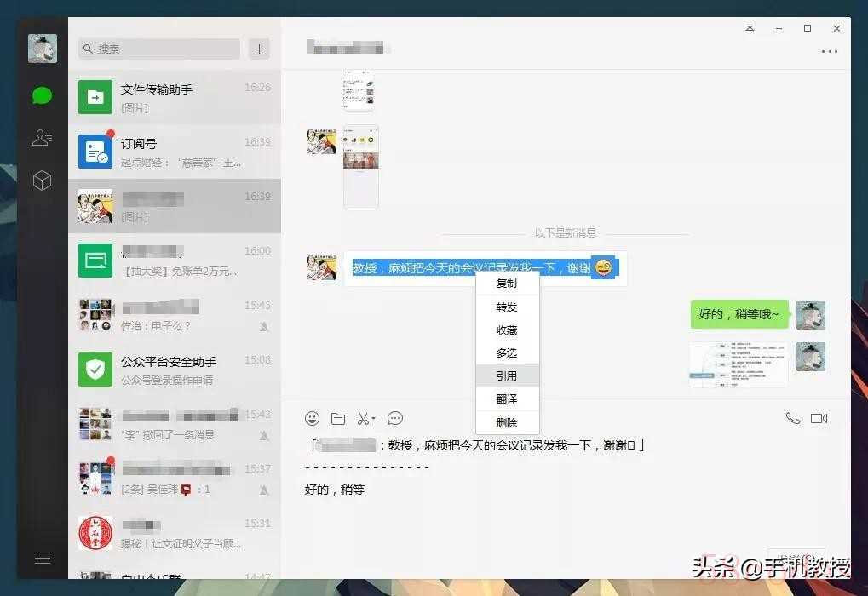
Task: Click the 公众平台安全助手 shield avatar
Action: point(95,370)
